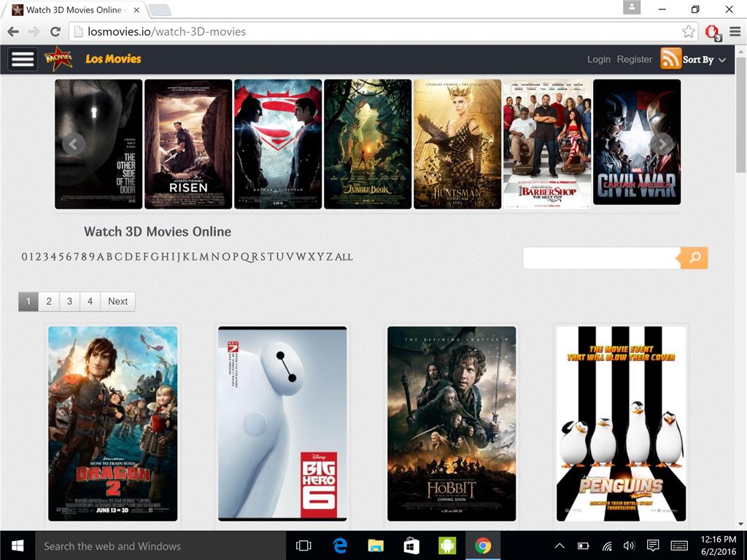Open The Hobbit movie poster
Viewport: 747px width, 560px height.
[452, 424]
